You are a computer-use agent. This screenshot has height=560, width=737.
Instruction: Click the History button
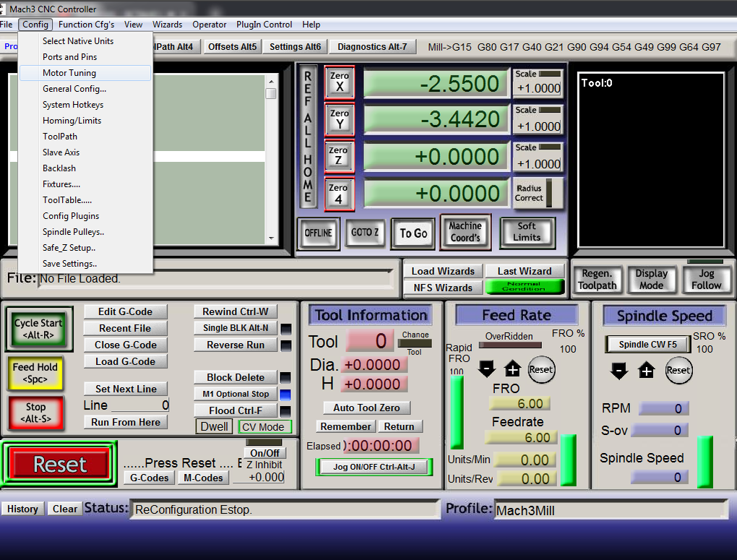click(x=22, y=509)
